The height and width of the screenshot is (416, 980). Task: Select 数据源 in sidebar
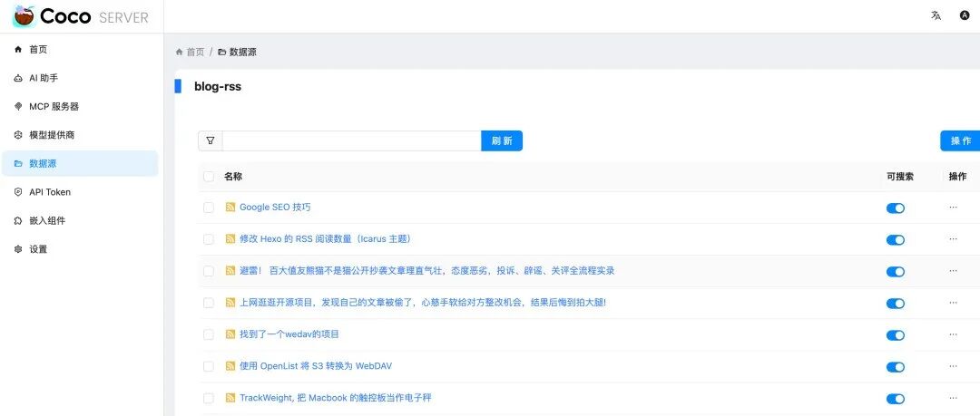pos(79,164)
